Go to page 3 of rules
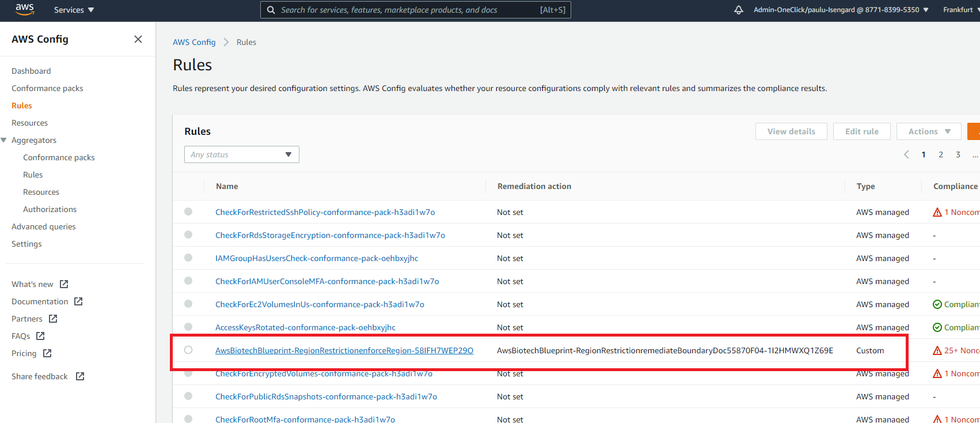This screenshot has width=980, height=423. coord(958,154)
